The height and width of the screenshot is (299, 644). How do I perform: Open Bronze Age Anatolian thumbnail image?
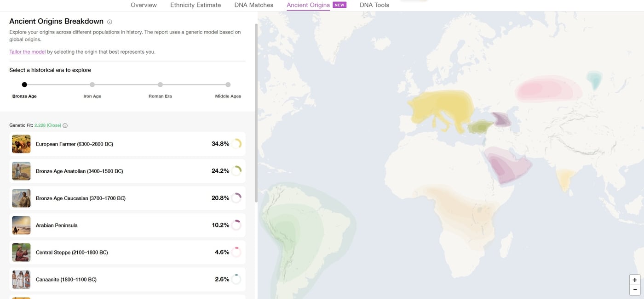point(21,171)
